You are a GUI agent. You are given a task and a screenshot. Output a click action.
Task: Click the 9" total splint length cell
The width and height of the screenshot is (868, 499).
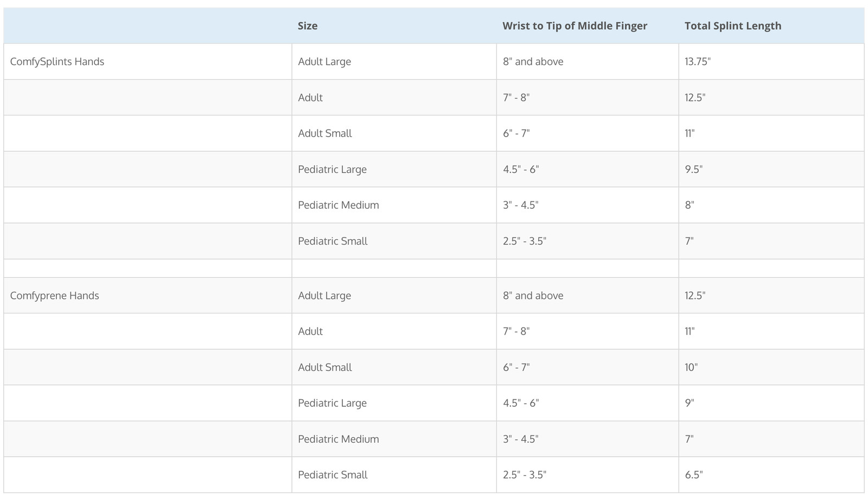pyautogui.click(x=771, y=402)
